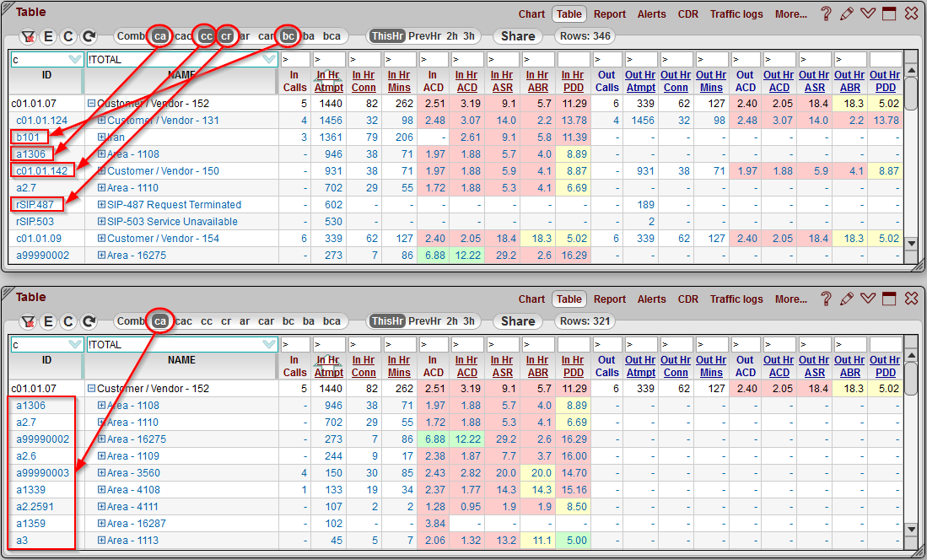Image resolution: width=927 pixels, height=560 pixels.
Task: Toggle the 'cc' grouping in upper panel
Action: pos(207,36)
